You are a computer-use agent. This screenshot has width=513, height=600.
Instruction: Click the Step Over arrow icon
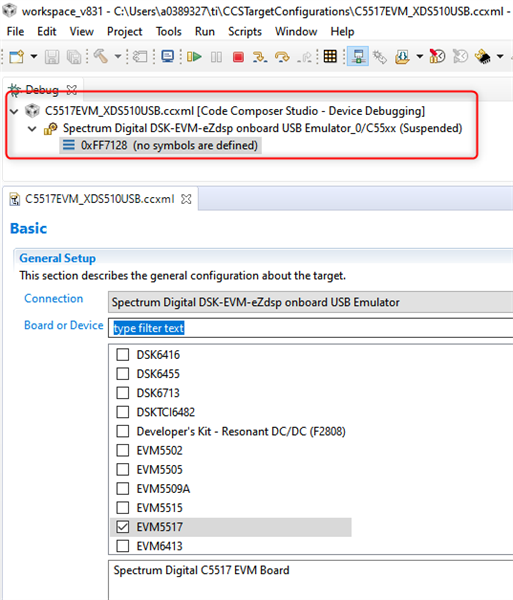point(282,57)
